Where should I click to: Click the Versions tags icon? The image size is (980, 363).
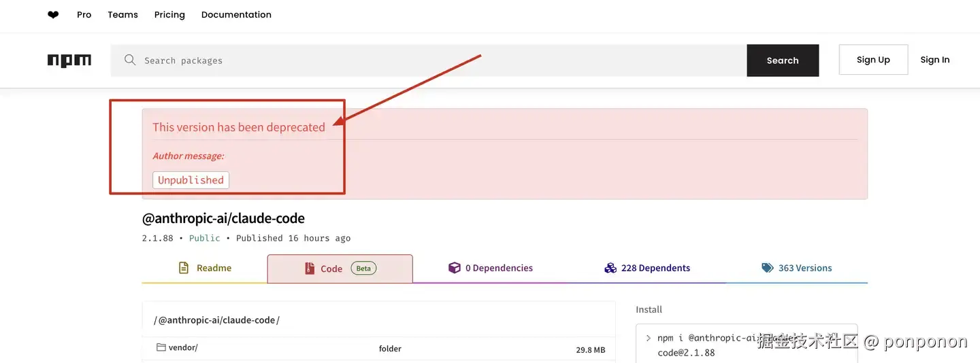coord(768,268)
